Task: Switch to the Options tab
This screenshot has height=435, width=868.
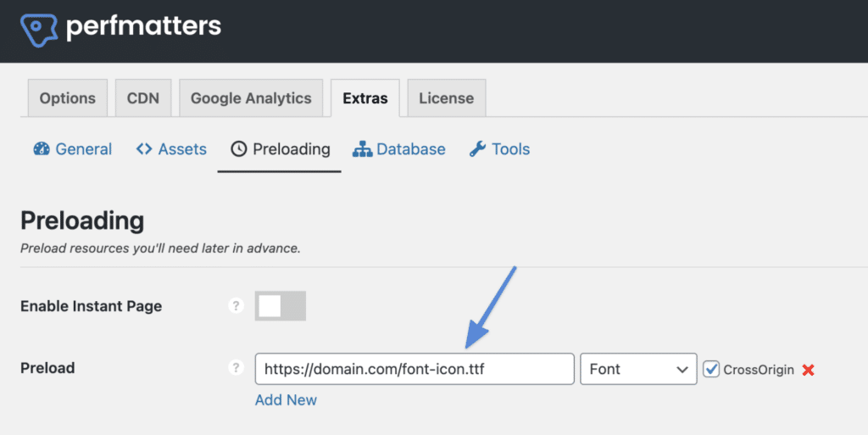Action: [x=68, y=98]
